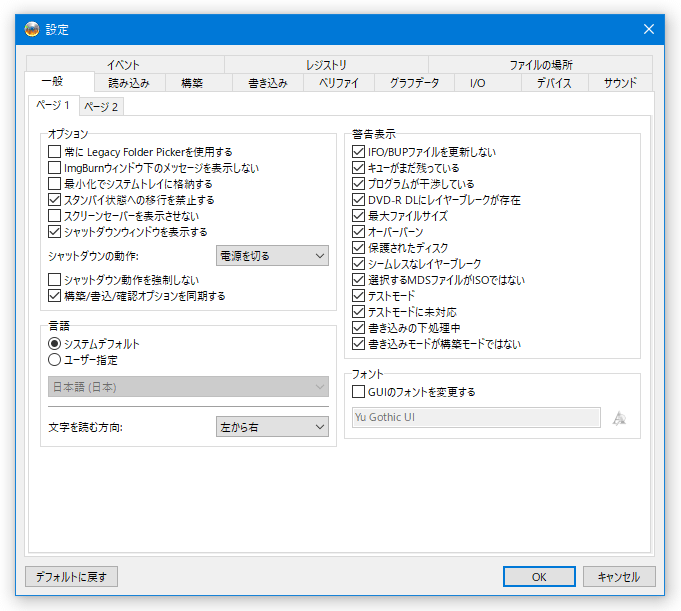The image size is (681, 611).
Task: Click the キャンセル button
Action: point(619,577)
